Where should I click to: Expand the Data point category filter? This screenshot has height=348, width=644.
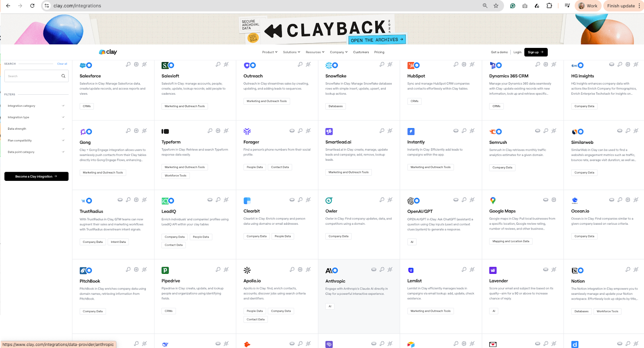pos(36,152)
